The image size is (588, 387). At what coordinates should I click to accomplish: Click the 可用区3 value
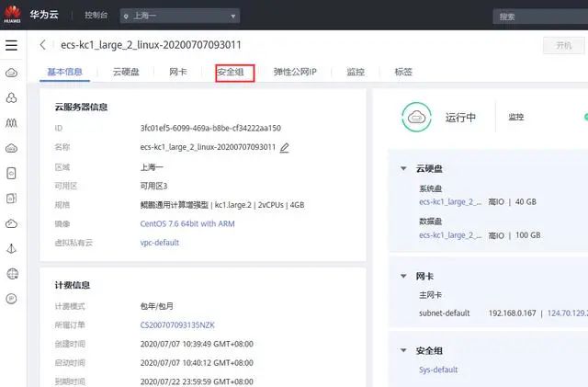pyautogui.click(x=153, y=186)
